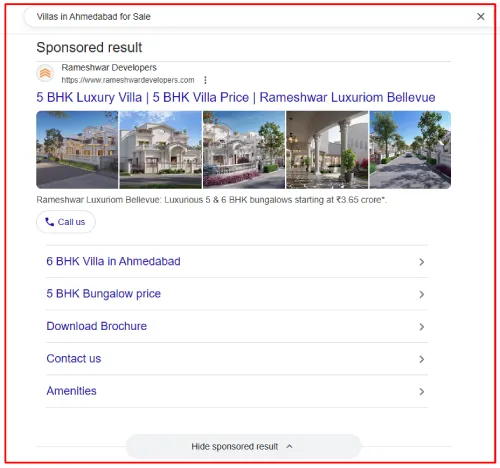Viewport: 500px width, 468px height.
Task: Click chevron beside 5 BHK Bungalow price
Action: [422, 294]
